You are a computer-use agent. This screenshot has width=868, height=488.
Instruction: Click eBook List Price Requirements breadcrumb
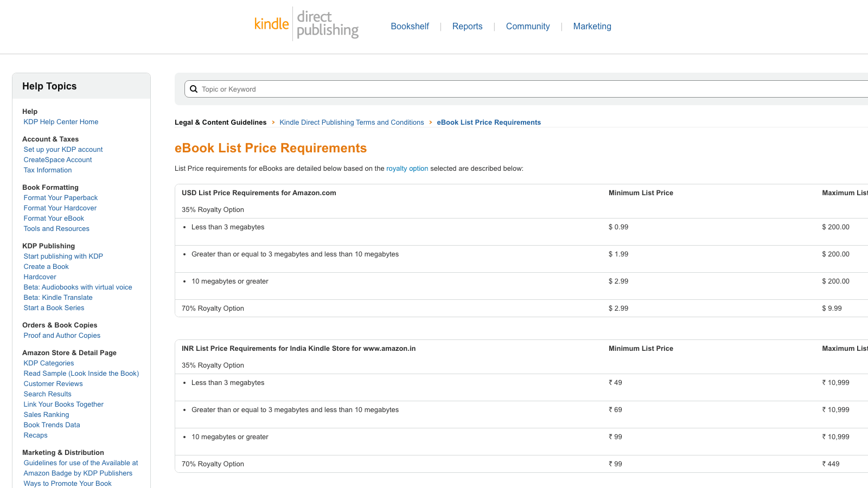[x=489, y=123]
